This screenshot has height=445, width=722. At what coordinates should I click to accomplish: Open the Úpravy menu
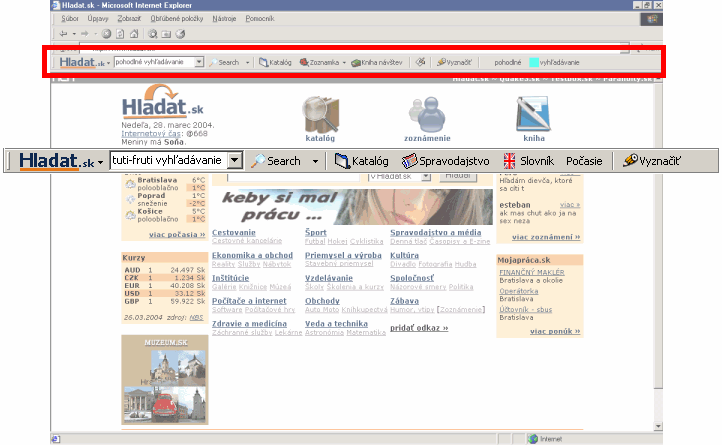coord(98,18)
